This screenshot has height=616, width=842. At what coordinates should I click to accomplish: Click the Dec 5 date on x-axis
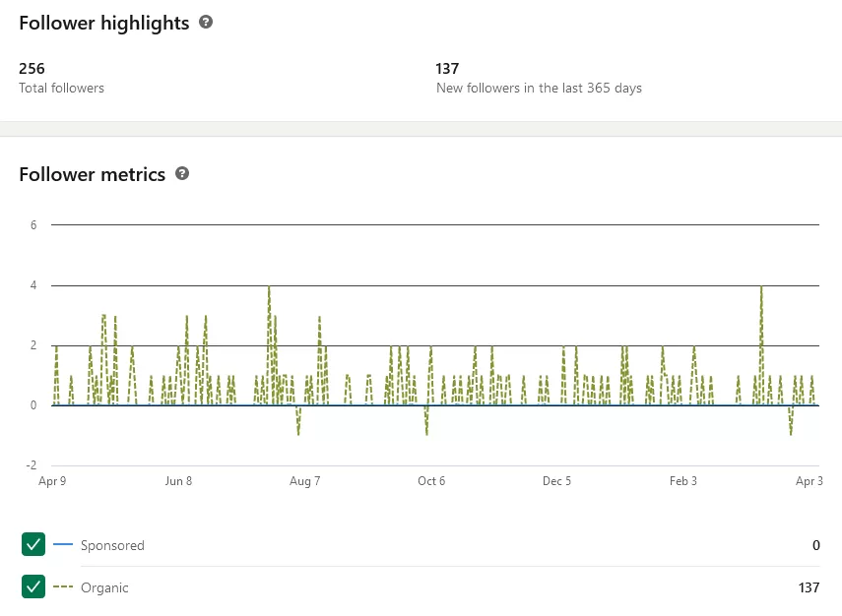[557, 481]
